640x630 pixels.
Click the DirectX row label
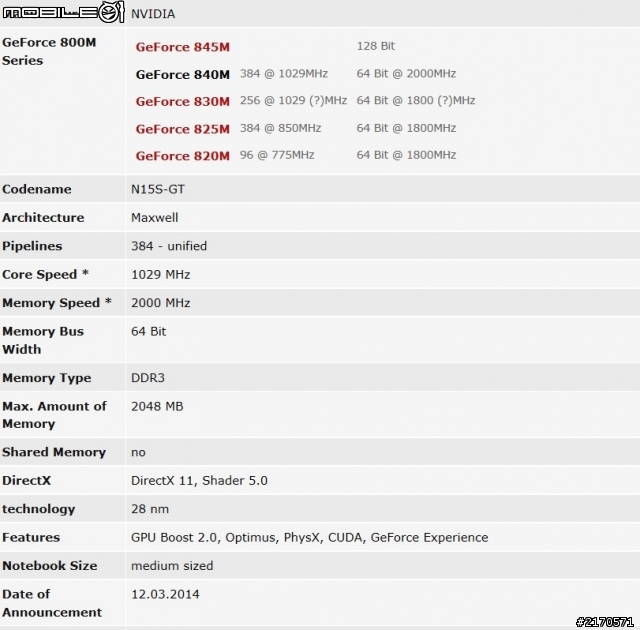(27, 481)
